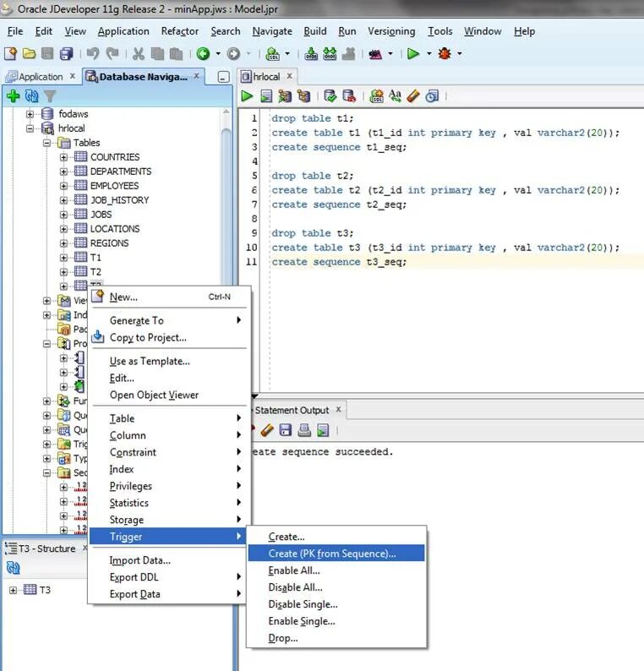Click the Save All icon in main toolbar
This screenshot has width=644, height=671.
66,53
